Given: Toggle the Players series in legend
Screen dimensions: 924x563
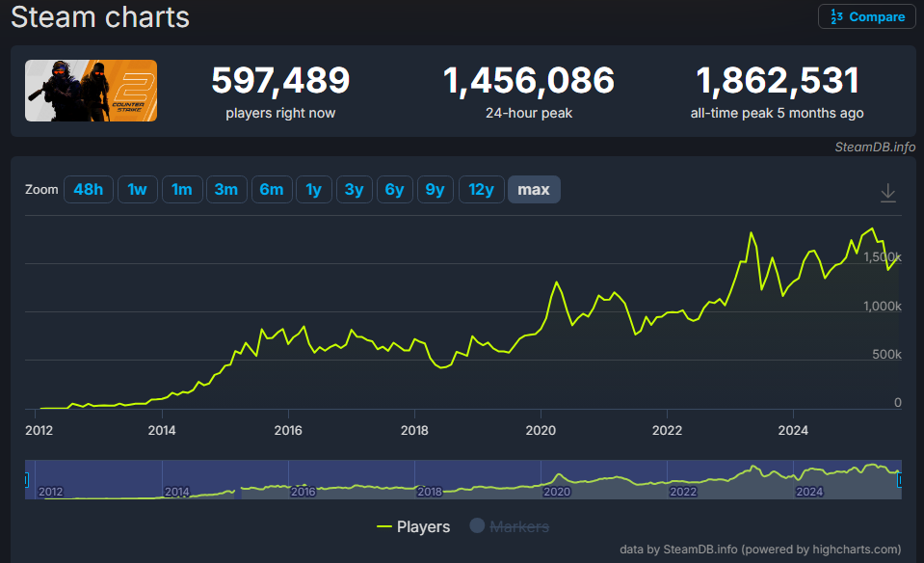Looking at the screenshot, I should click(413, 526).
